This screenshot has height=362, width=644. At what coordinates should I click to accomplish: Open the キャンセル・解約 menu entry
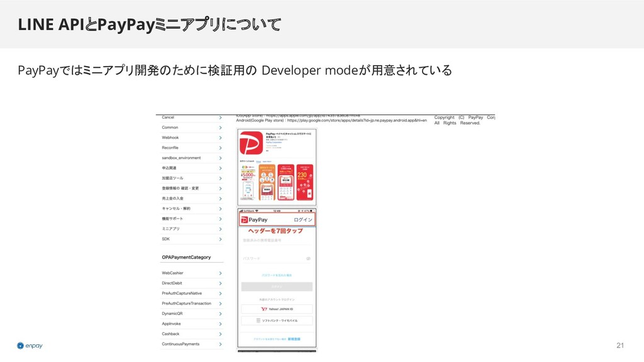[192, 209]
